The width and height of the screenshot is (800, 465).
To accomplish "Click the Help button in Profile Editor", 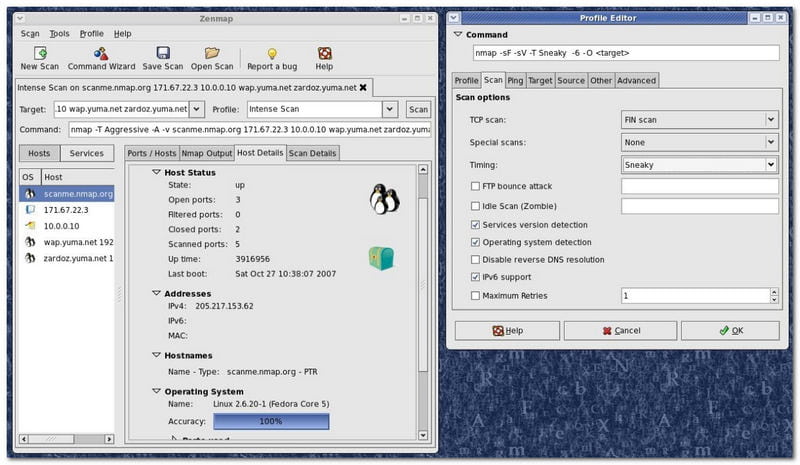I will [507, 331].
